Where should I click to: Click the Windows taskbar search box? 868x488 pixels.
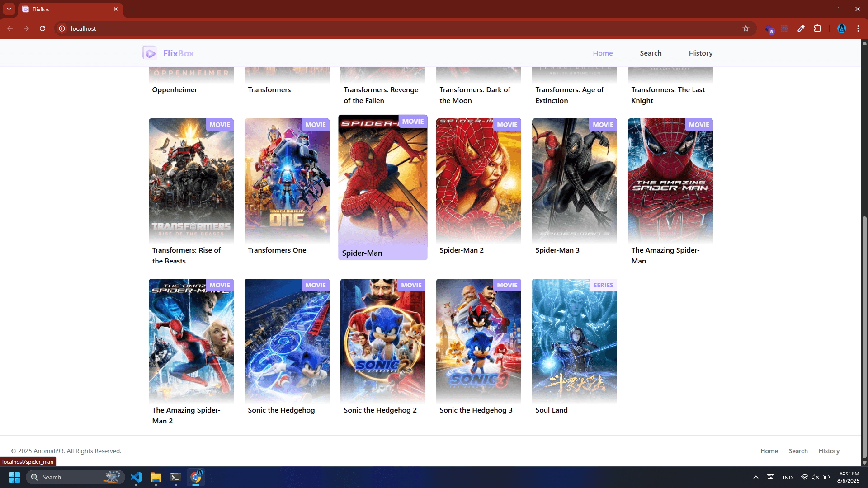[x=75, y=477]
